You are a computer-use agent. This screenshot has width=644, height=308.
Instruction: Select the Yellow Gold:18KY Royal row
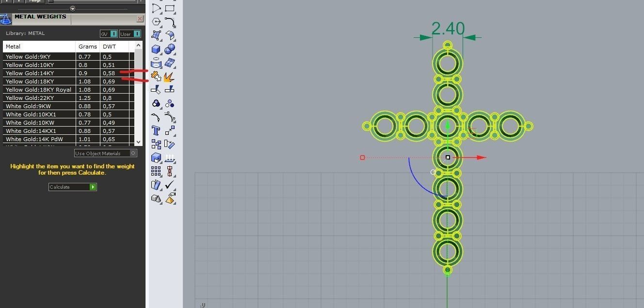coord(68,90)
